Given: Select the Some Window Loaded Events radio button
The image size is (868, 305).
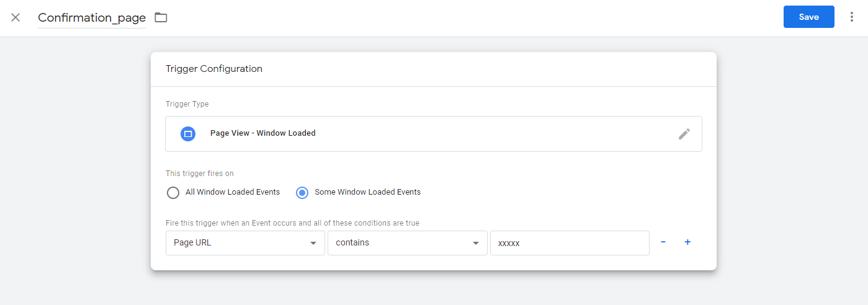Looking at the screenshot, I should (302, 193).
